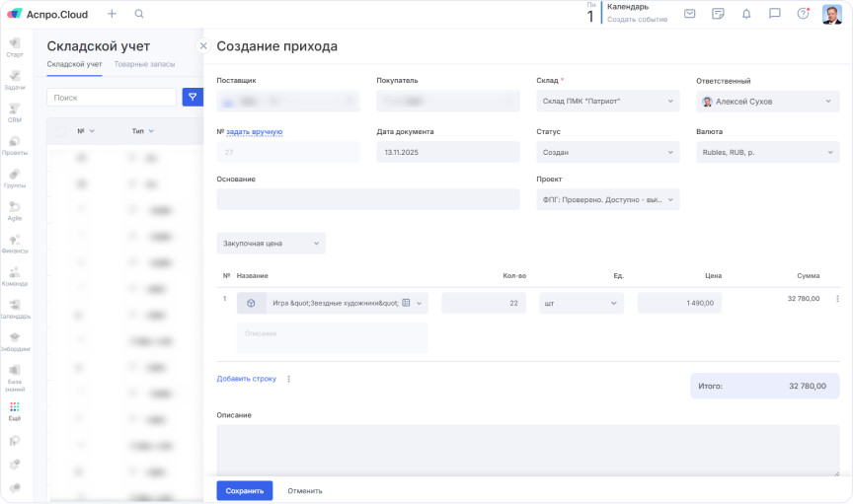
Task: Expand the Закупочная цена price type dropdown
Action: pos(271,243)
